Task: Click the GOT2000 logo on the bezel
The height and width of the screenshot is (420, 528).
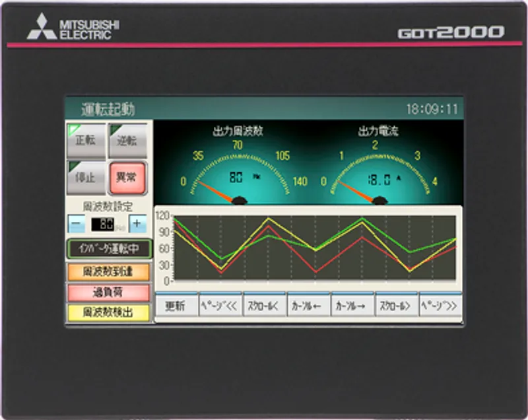Action: click(451, 32)
